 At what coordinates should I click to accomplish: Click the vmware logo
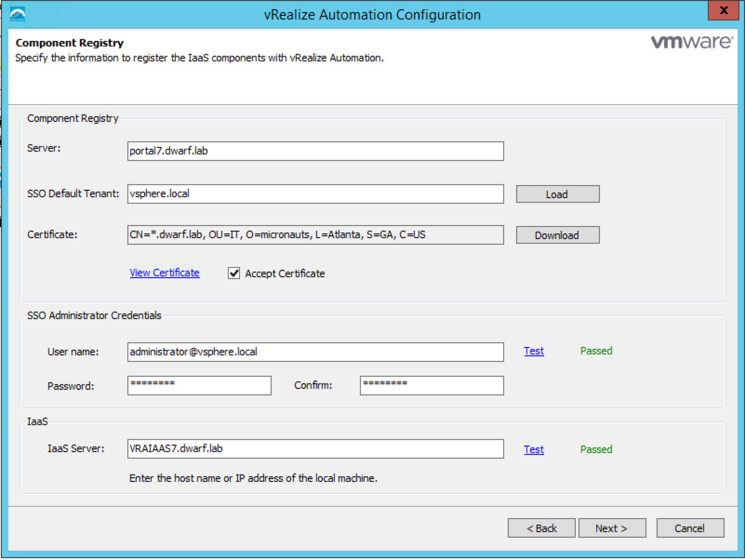coord(692,42)
